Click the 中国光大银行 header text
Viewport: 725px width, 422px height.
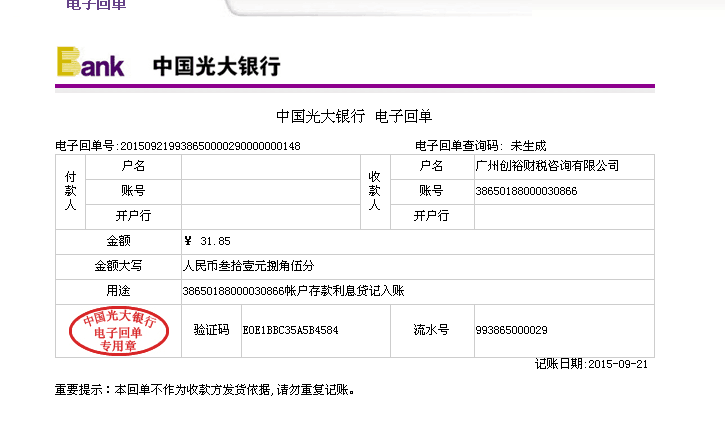(x=216, y=66)
